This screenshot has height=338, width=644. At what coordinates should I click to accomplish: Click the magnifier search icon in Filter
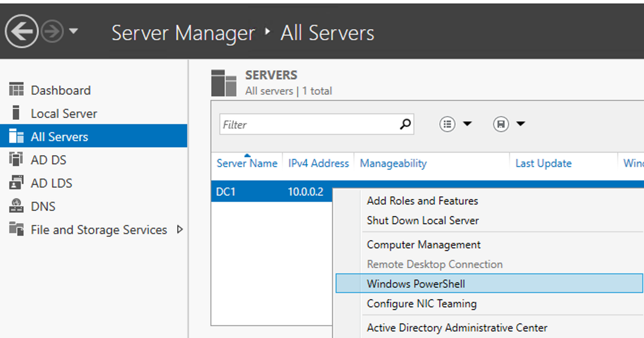pos(405,124)
